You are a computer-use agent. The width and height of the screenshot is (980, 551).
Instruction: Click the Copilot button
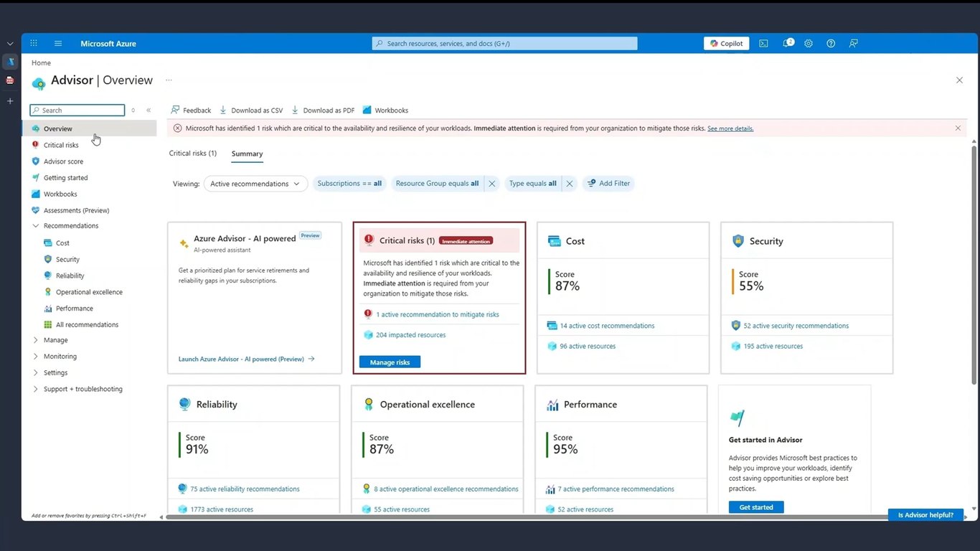point(727,43)
